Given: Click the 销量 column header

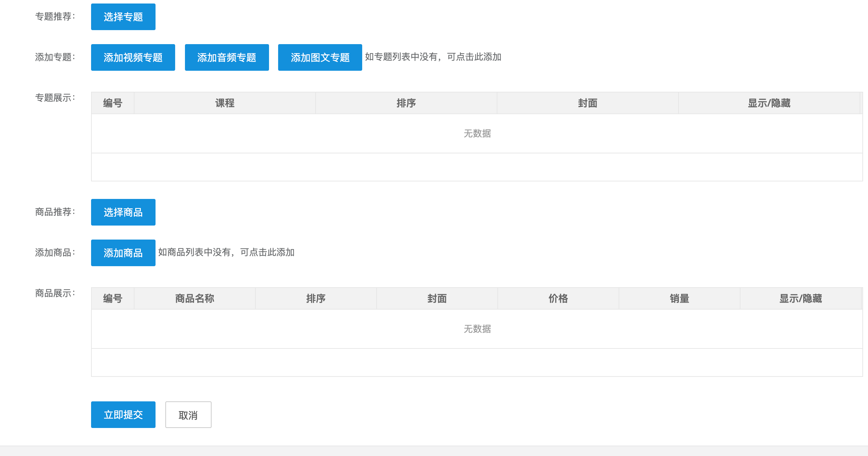Looking at the screenshot, I should pos(680,298).
